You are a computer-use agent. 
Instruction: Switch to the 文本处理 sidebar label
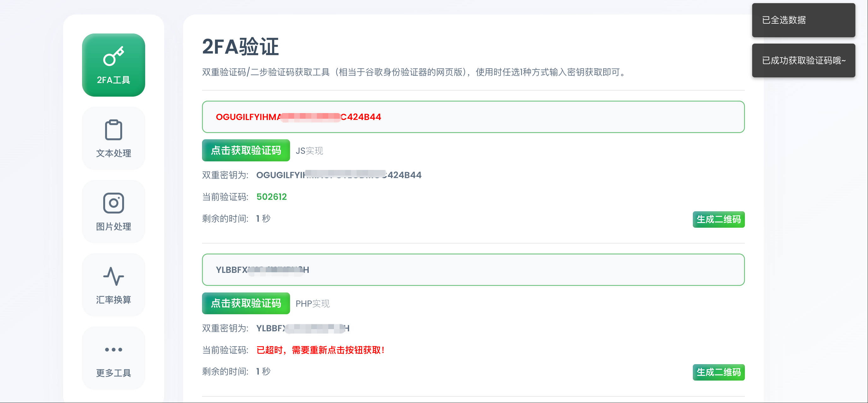114,153
